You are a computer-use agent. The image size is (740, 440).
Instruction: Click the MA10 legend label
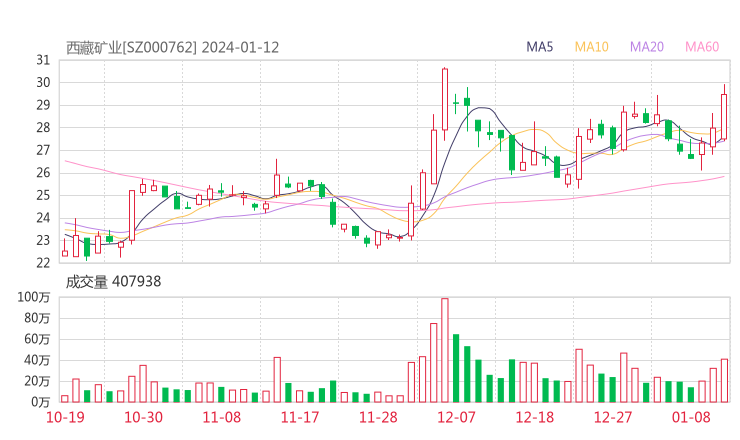coord(591,47)
